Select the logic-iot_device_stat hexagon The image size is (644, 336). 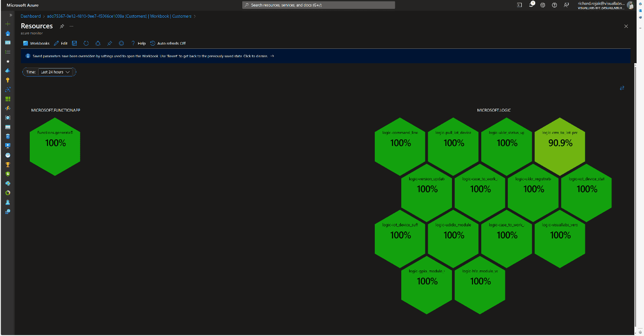click(x=586, y=192)
